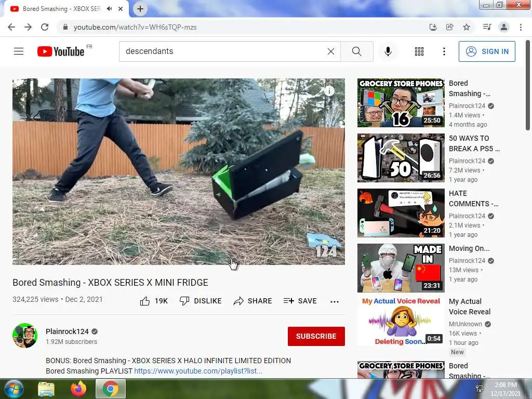This screenshot has height=399, width=532.
Task: Go to the YouTube home logo
Action: [61, 51]
